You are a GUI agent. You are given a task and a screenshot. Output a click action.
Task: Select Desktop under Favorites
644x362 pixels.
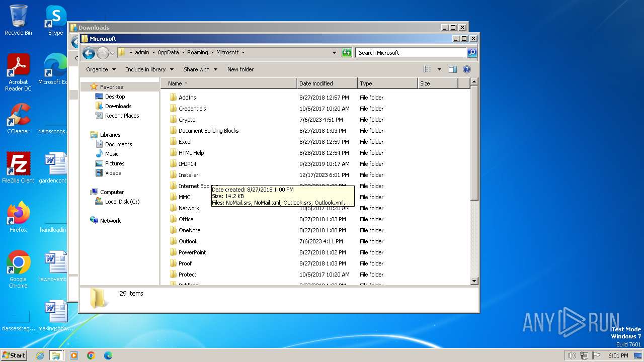115,97
